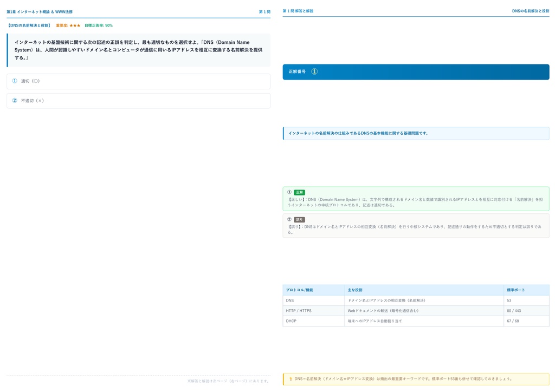Click the green 正解 badge
This screenshot has height=392, width=555.
coord(299,192)
